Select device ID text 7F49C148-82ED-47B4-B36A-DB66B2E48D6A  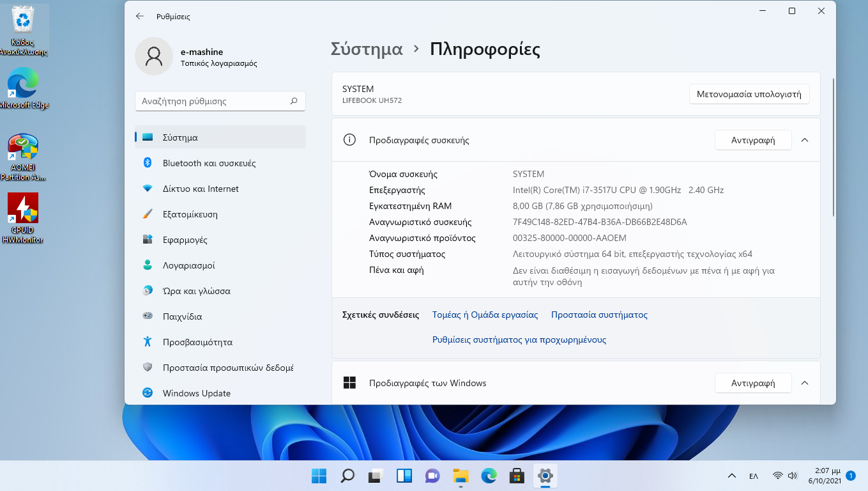point(600,222)
